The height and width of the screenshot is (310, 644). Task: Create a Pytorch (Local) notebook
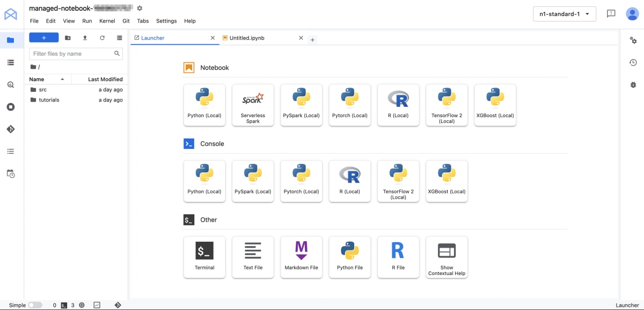click(350, 105)
